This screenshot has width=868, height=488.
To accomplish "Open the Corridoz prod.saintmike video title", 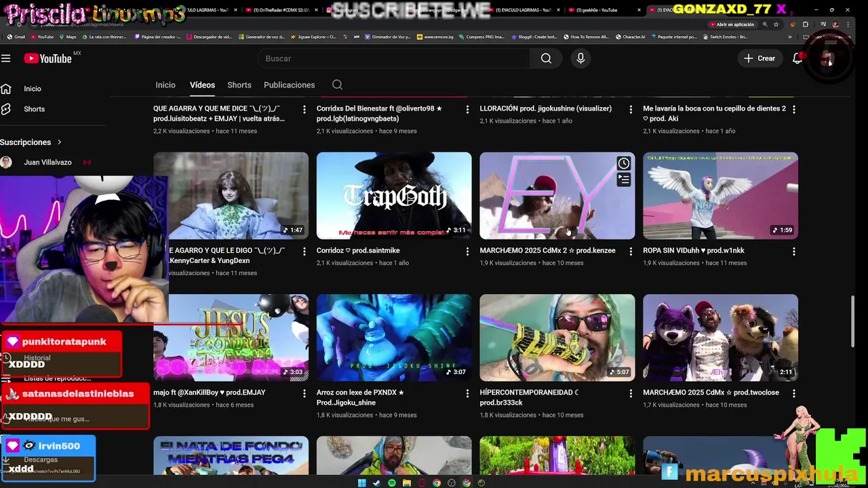I will pyautogui.click(x=358, y=250).
